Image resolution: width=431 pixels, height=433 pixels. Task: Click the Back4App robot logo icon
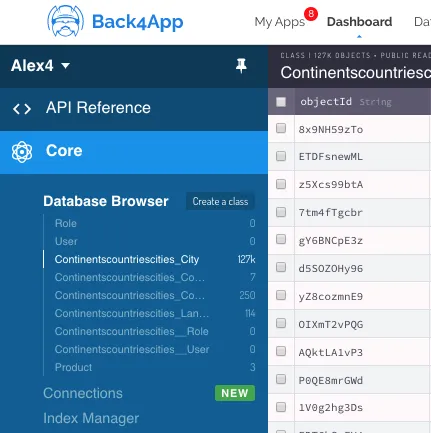(x=65, y=21)
